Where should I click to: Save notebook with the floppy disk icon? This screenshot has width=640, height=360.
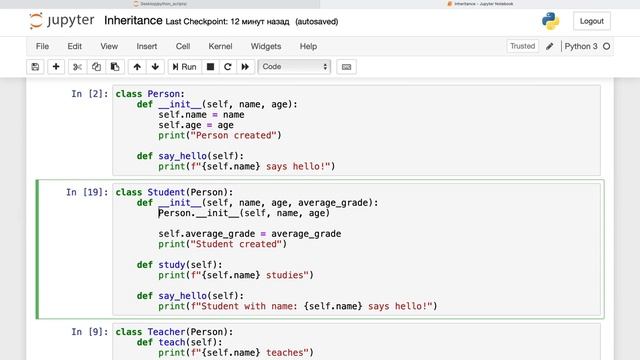pos(35,67)
